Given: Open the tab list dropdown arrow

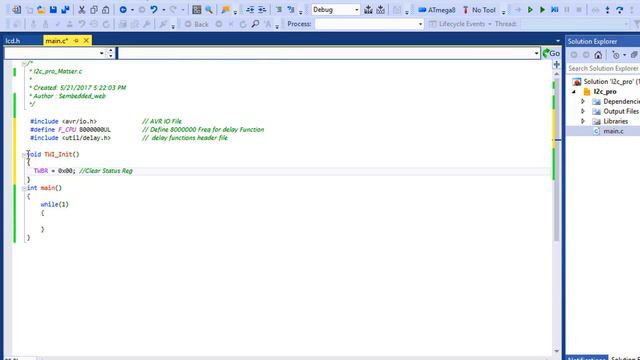Looking at the screenshot, I should click(x=558, y=41).
